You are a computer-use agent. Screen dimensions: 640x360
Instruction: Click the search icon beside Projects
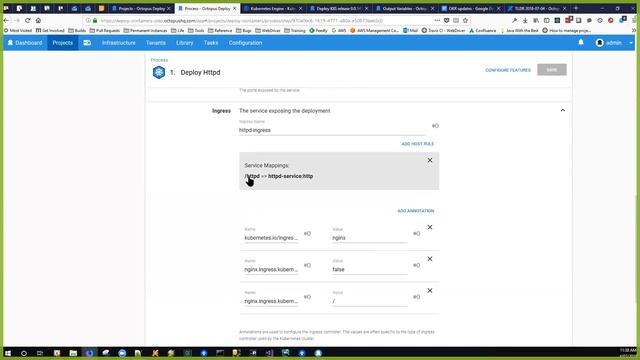(x=87, y=43)
